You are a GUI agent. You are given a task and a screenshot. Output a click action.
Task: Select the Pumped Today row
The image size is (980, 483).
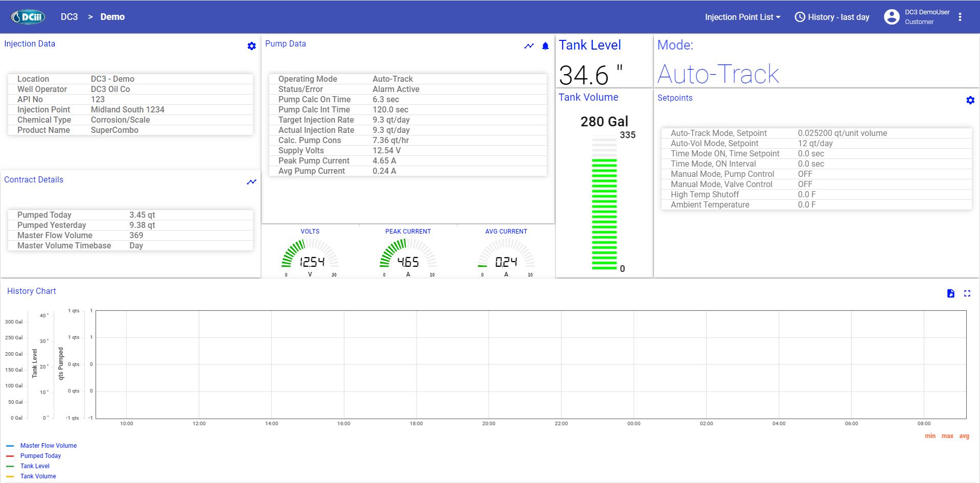130,215
